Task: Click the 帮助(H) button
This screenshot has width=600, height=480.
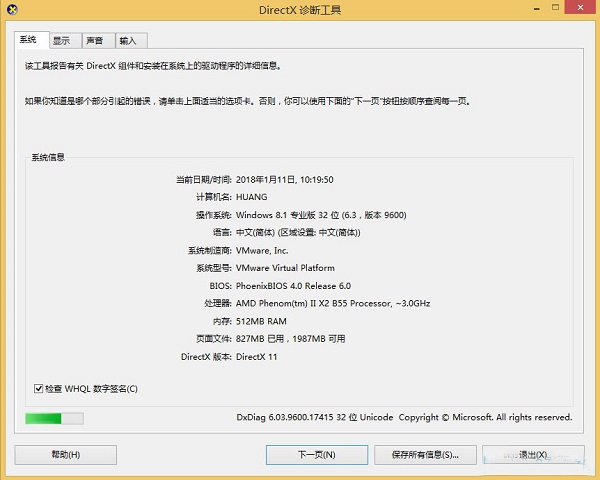Action: pos(66,455)
